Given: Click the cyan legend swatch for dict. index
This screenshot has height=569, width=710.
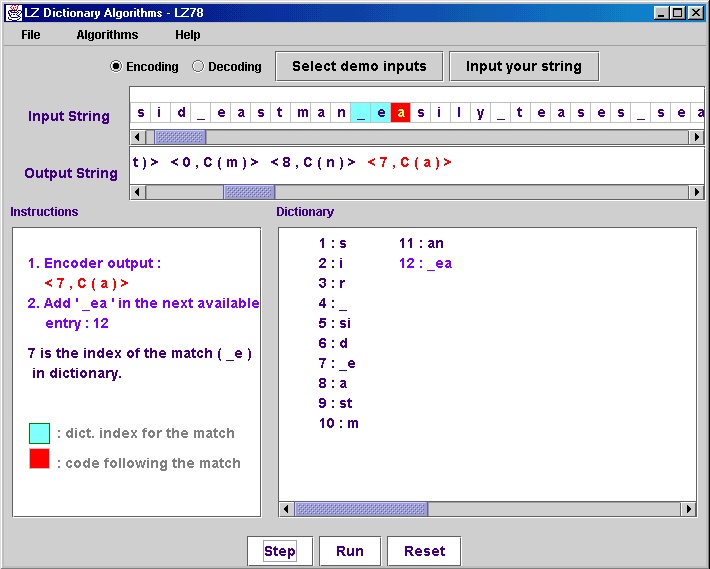Looking at the screenshot, I should tap(39, 433).
